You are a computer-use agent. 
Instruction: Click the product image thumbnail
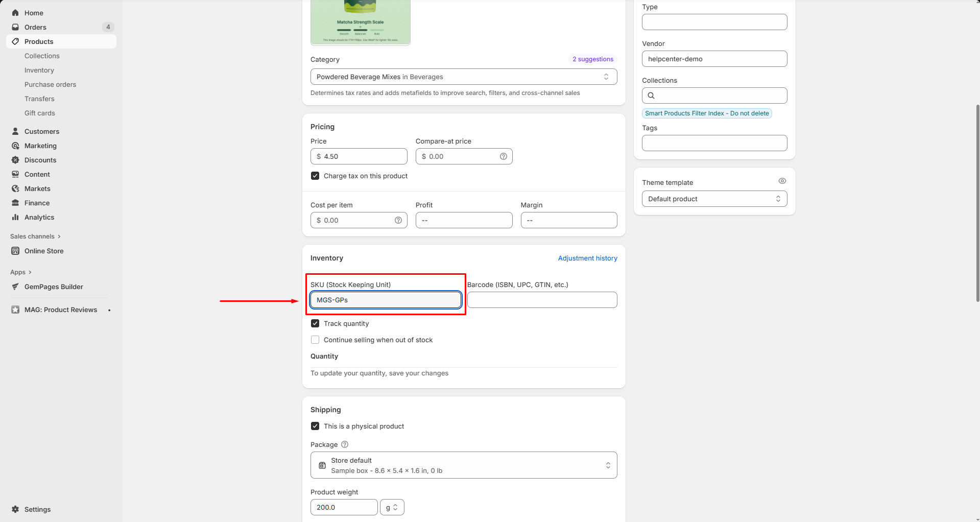pos(360,23)
